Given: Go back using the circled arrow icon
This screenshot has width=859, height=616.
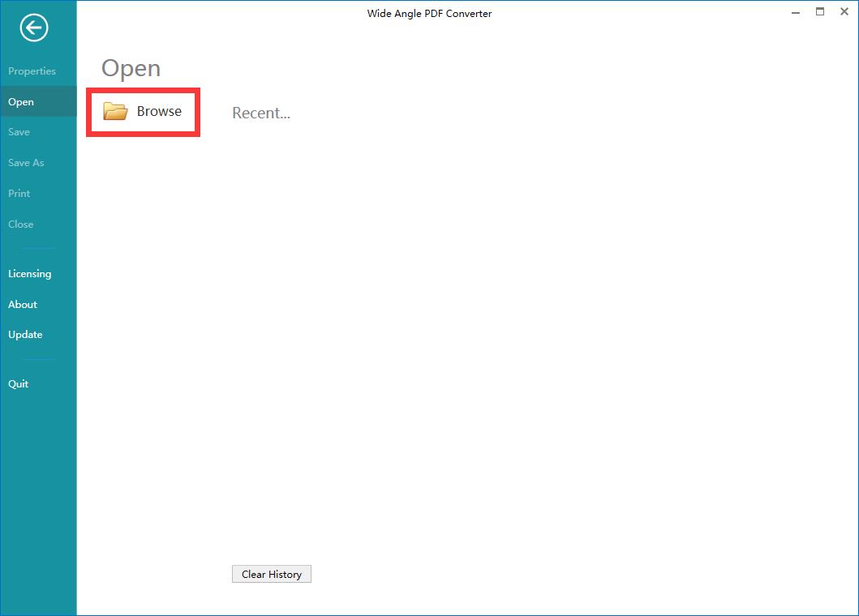Looking at the screenshot, I should (34, 28).
